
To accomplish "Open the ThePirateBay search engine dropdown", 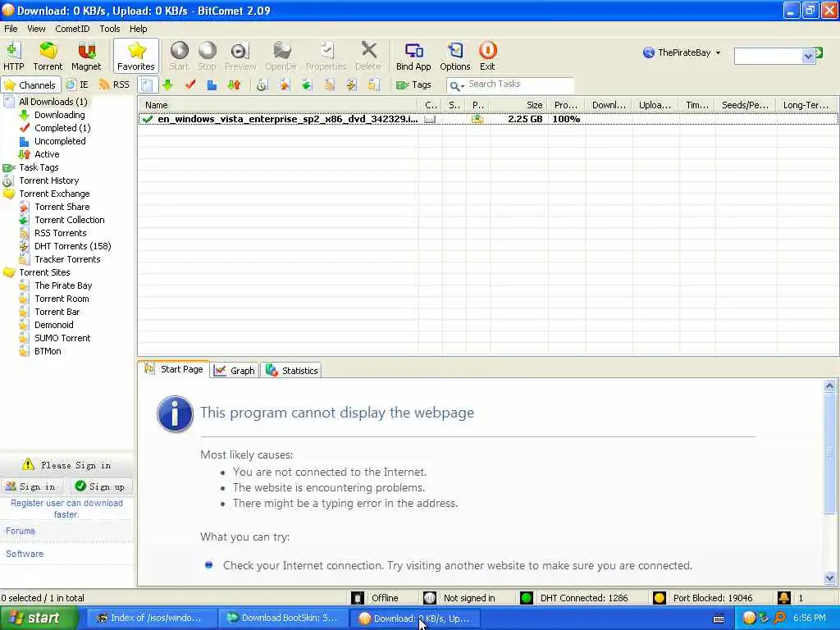I will click(x=682, y=52).
